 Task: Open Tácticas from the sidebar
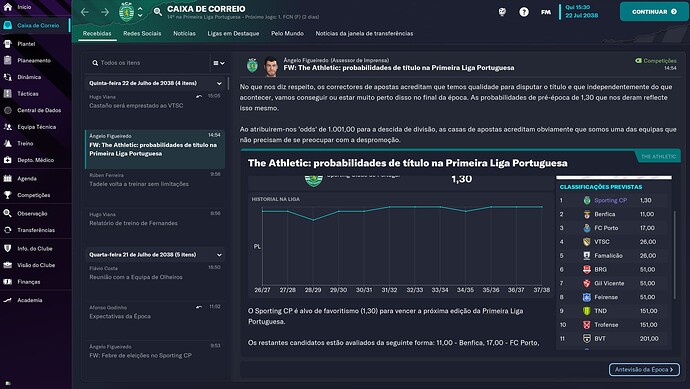coord(27,94)
